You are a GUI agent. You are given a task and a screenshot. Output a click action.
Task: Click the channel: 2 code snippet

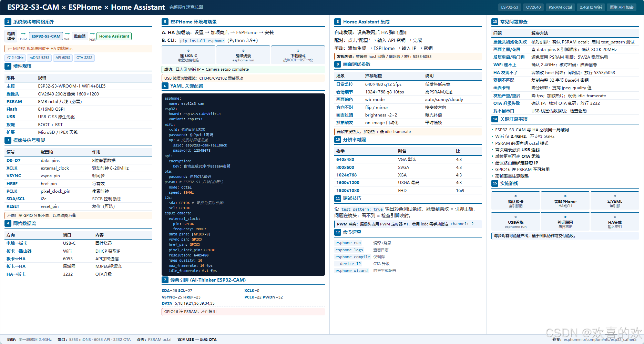(462, 224)
